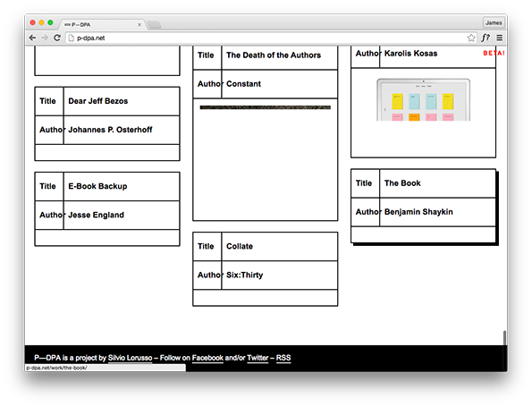Click the forward navigation arrow
This screenshot has width=532, height=407.
[45, 38]
